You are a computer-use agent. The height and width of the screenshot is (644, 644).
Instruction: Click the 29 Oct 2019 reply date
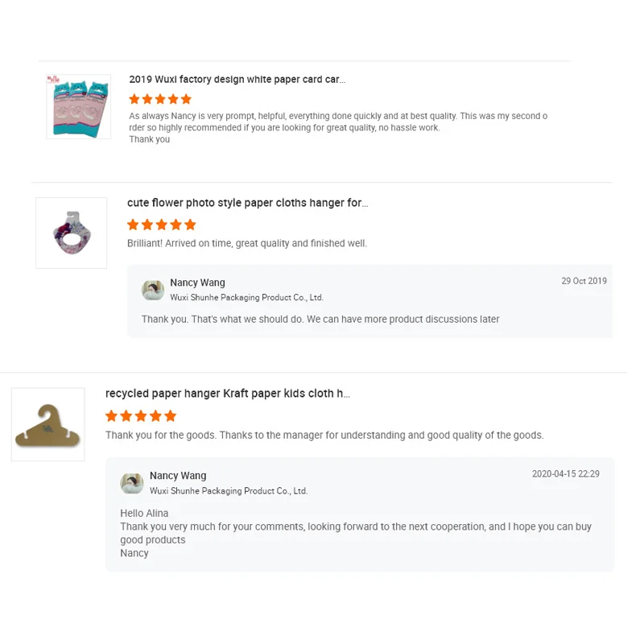pos(584,281)
